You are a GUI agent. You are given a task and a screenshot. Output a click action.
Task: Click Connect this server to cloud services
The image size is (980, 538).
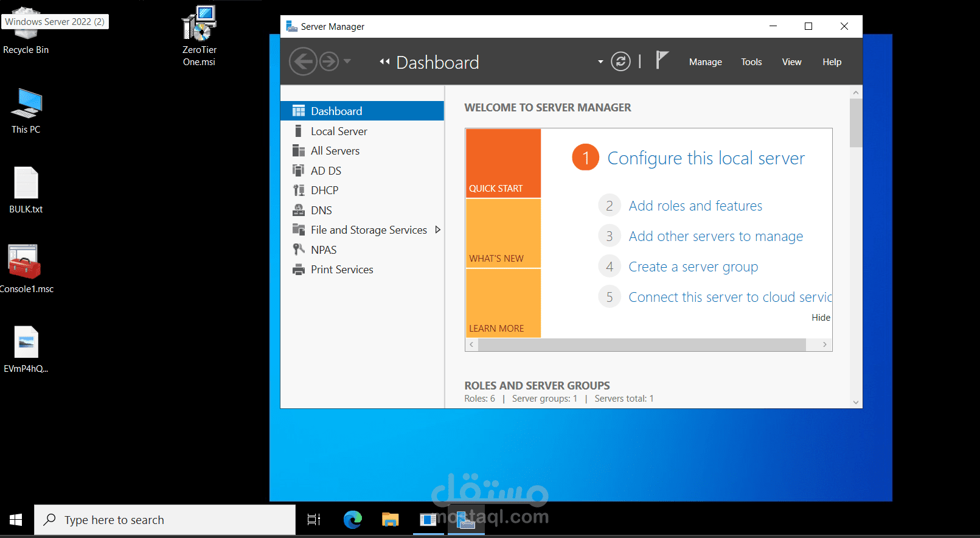point(729,297)
